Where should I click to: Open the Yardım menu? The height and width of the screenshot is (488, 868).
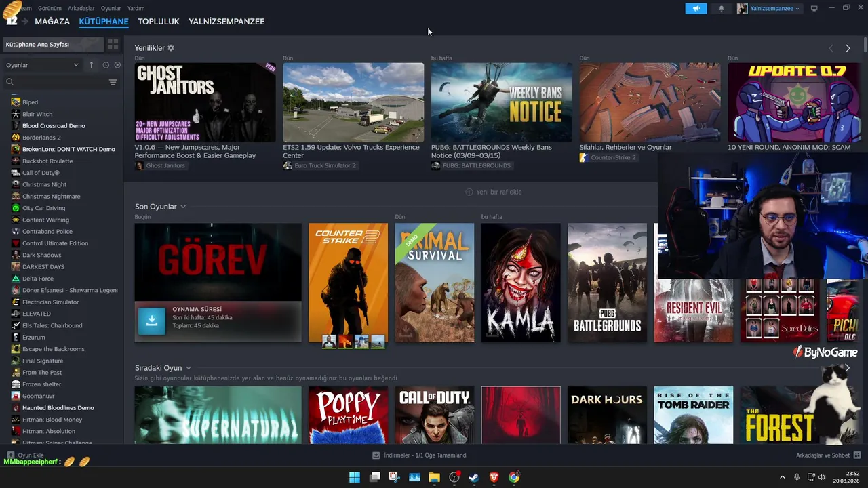136,8
